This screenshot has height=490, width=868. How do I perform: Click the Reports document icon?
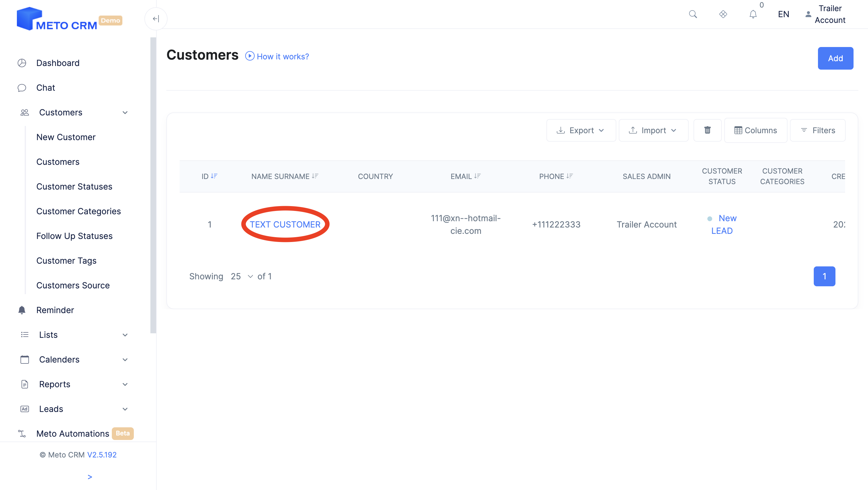point(25,384)
